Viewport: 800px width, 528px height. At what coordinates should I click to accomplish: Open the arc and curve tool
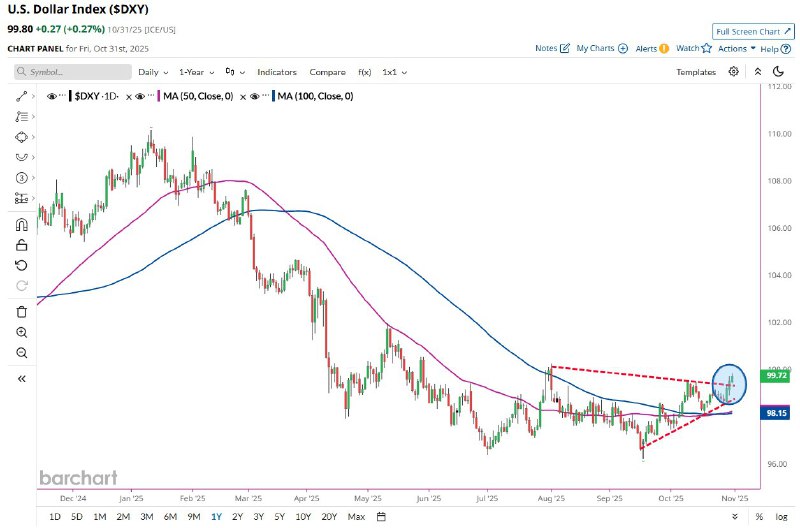coord(21,157)
